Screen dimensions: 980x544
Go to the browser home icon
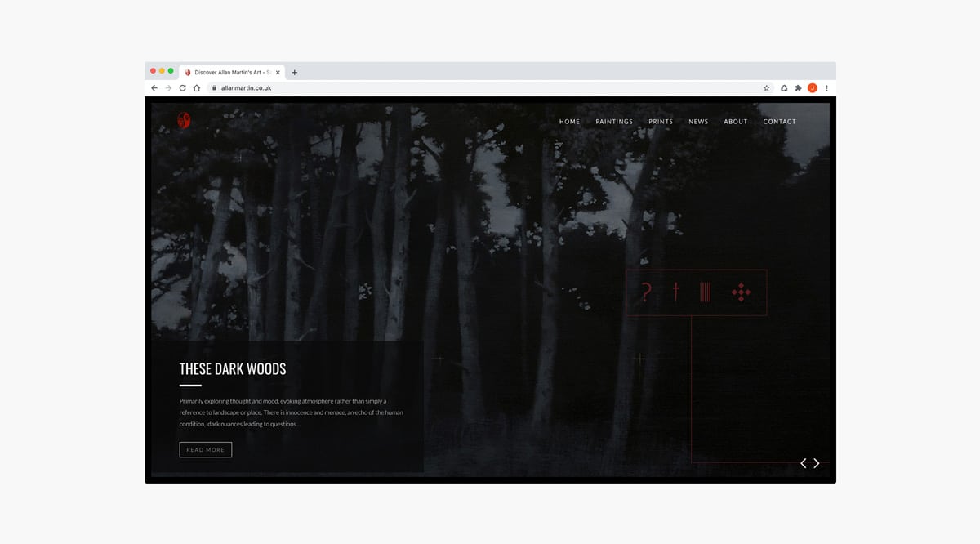(196, 88)
